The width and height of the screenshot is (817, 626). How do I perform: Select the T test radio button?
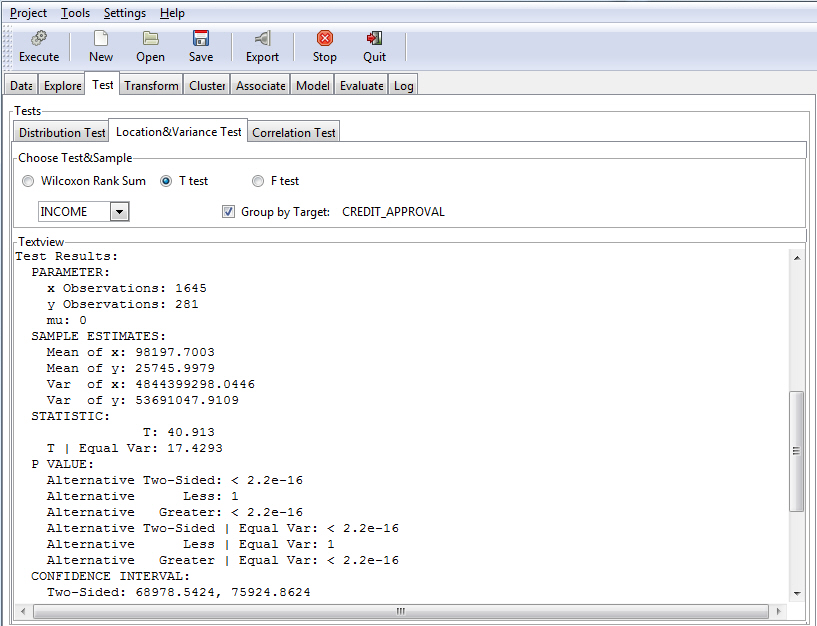pos(166,181)
